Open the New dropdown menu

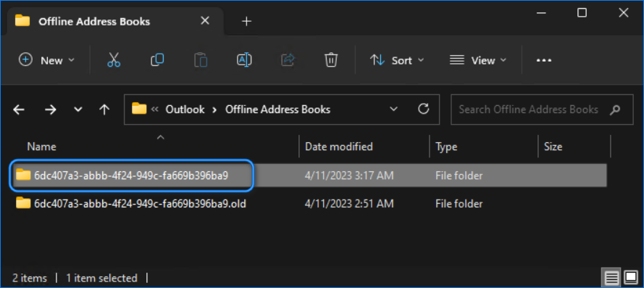click(47, 60)
